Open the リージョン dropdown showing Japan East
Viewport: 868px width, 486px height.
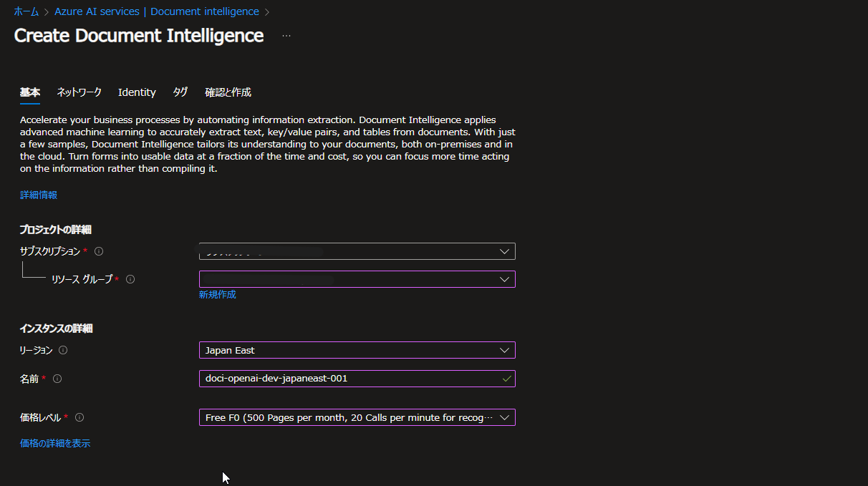click(x=357, y=350)
